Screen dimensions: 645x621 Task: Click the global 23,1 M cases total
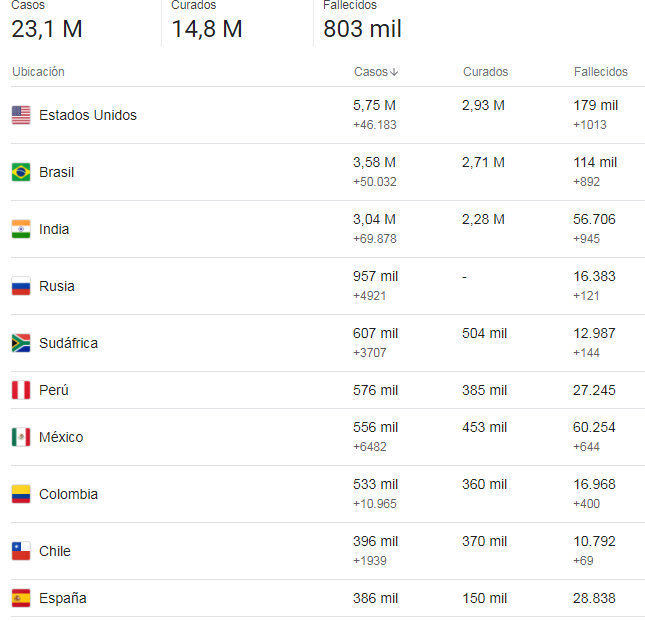pyautogui.click(x=47, y=29)
